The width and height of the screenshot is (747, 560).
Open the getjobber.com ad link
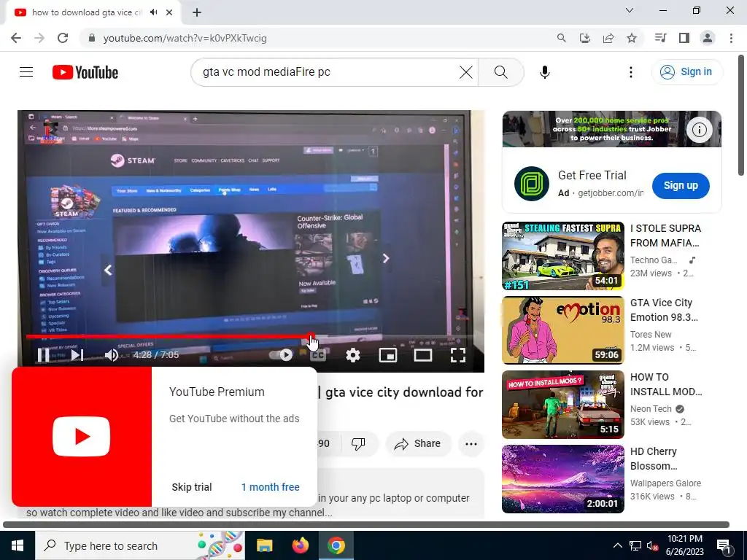(611, 192)
